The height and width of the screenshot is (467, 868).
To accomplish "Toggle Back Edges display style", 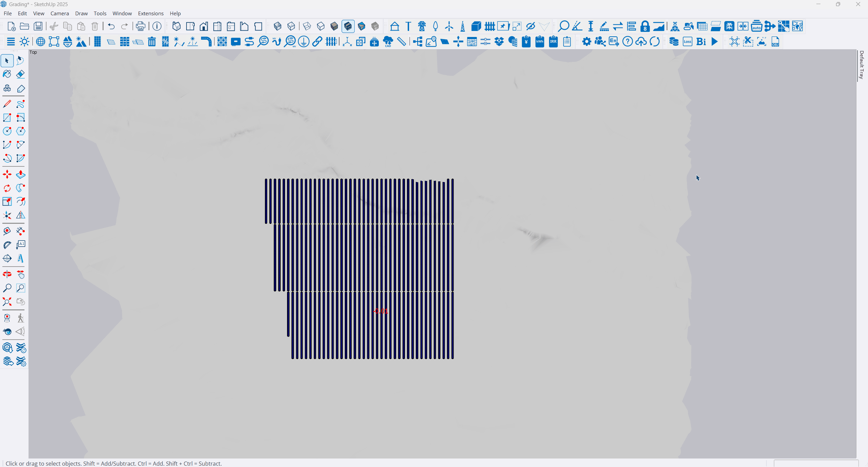I will point(291,26).
